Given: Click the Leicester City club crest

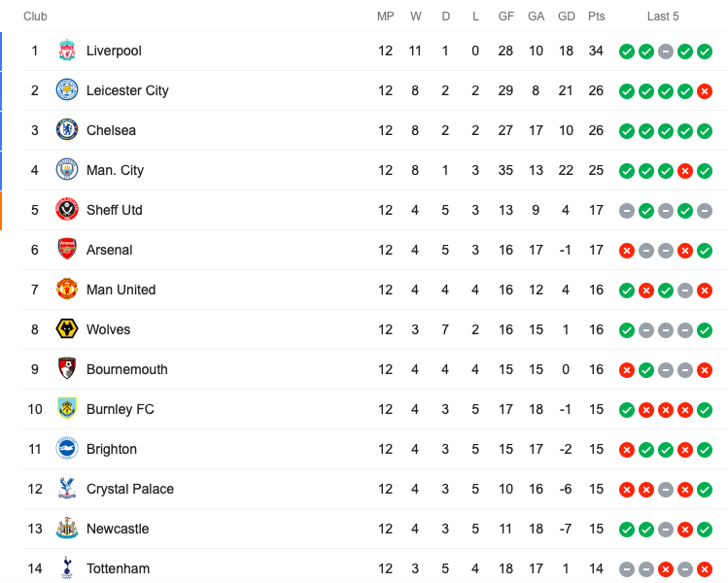Looking at the screenshot, I should (x=67, y=90).
